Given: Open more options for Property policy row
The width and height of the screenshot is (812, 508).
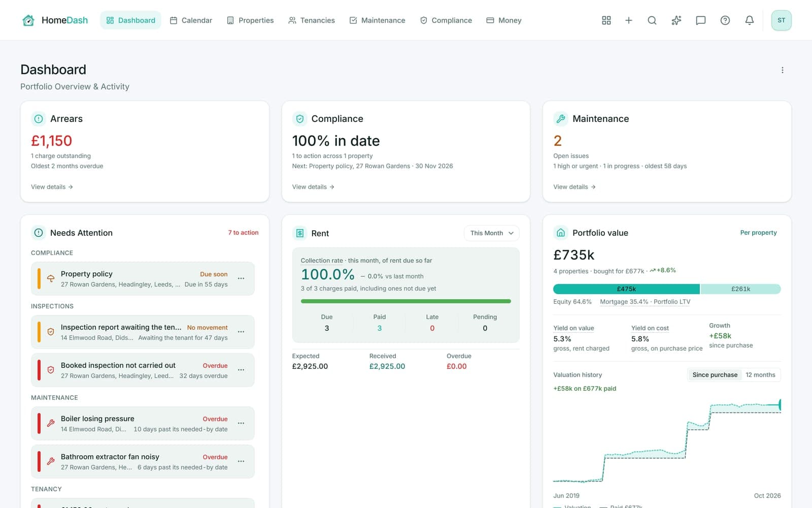Looking at the screenshot, I should (x=241, y=278).
